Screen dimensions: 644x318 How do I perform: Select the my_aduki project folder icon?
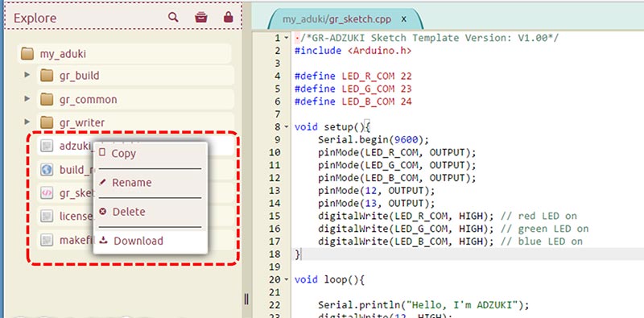pos(27,53)
